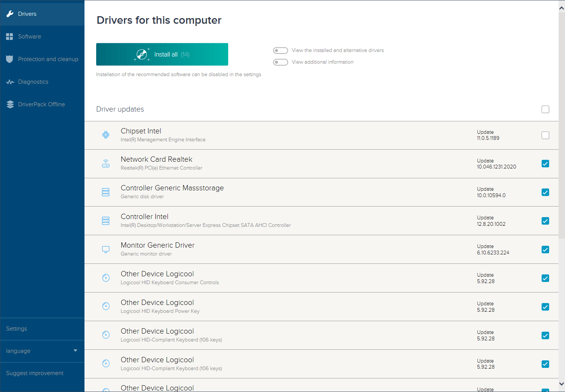The height and width of the screenshot is (392, 565).
Task: Select the Drivers wrench icon in sidebar
Action: [10, 14]
